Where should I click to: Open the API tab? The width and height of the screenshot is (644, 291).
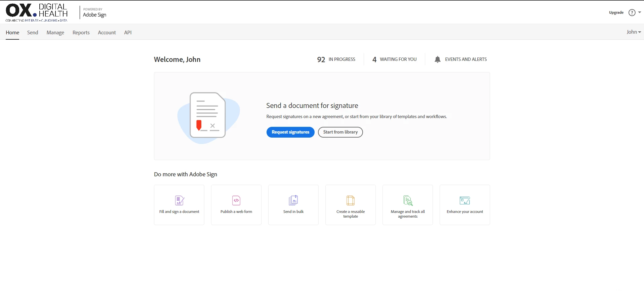click(128, 33)
